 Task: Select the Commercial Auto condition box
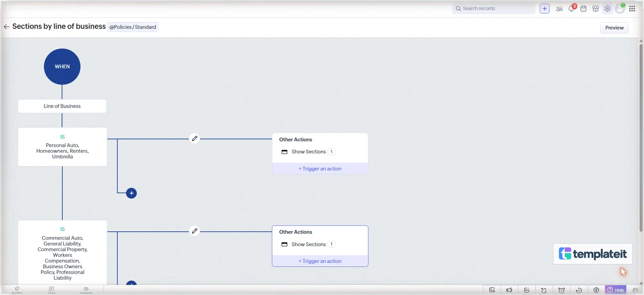point(62,253)
